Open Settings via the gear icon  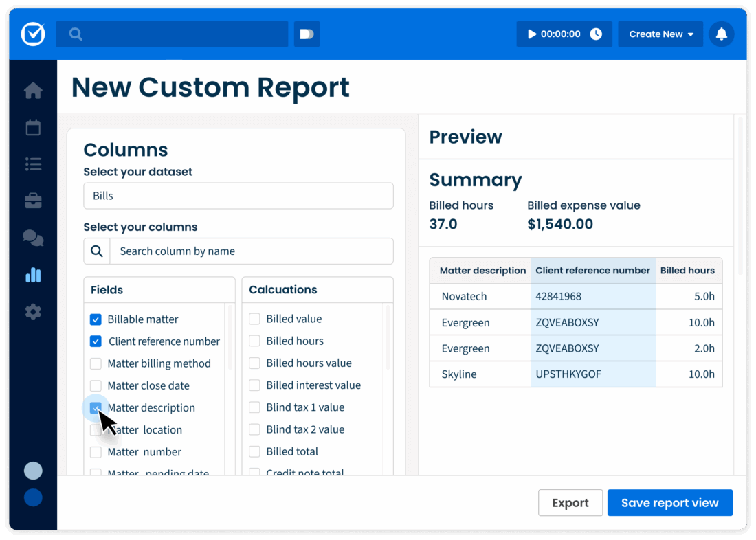pyautogui.click(x=32, y=311)
